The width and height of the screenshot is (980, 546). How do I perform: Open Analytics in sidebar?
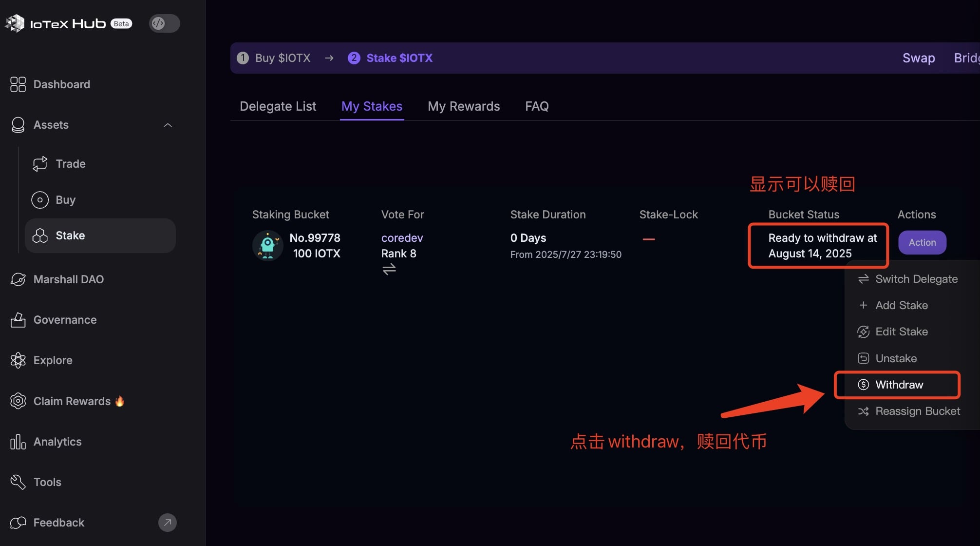coord(57,442)
